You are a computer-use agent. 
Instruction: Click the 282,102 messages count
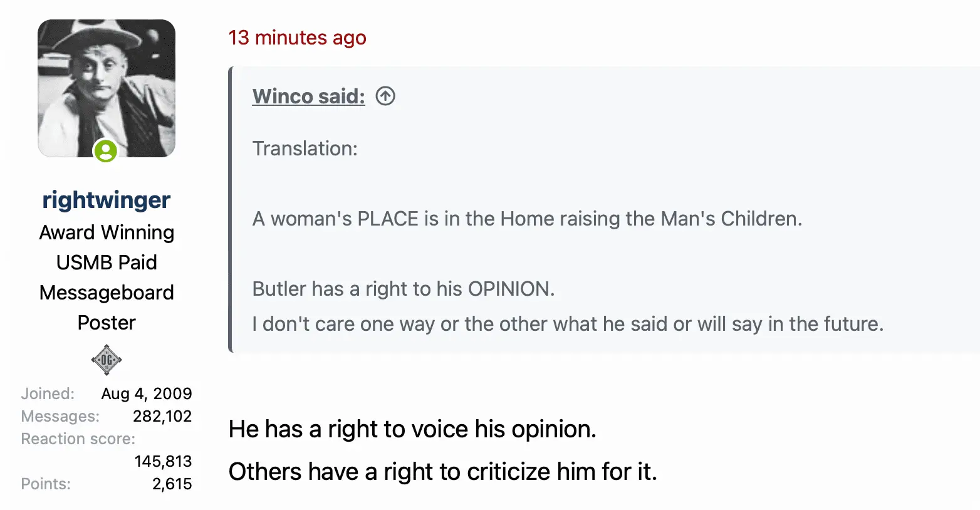(x=162, y=416)
